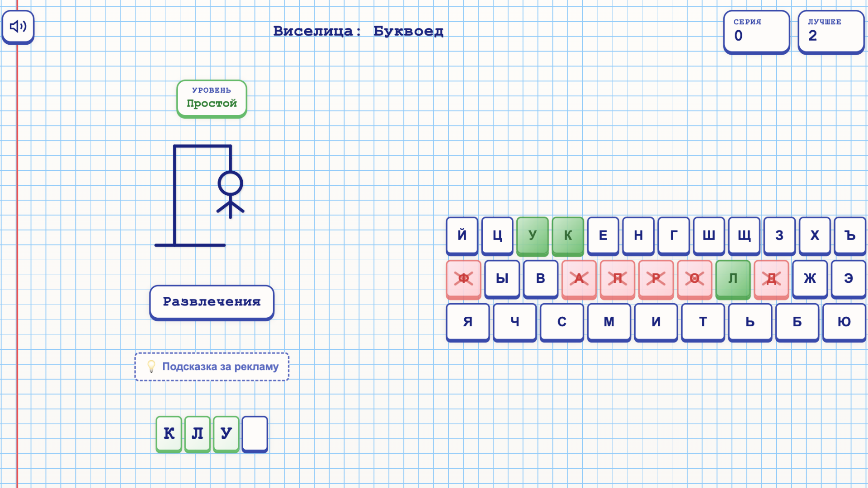Click the Развлечения category badge

coord(211,302)
